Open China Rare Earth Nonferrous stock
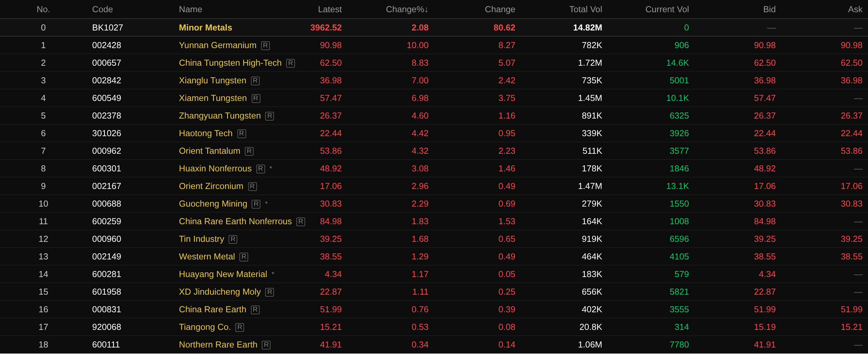Screen dimensions: 868x359 coord(235,221)
